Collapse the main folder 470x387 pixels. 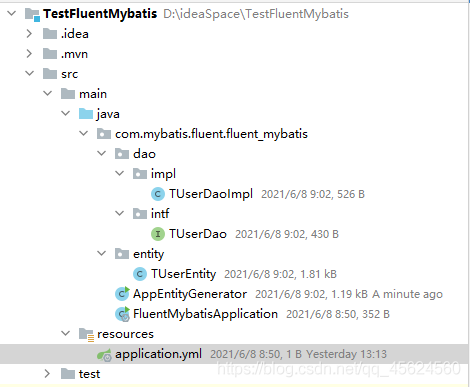pos(48,93)
